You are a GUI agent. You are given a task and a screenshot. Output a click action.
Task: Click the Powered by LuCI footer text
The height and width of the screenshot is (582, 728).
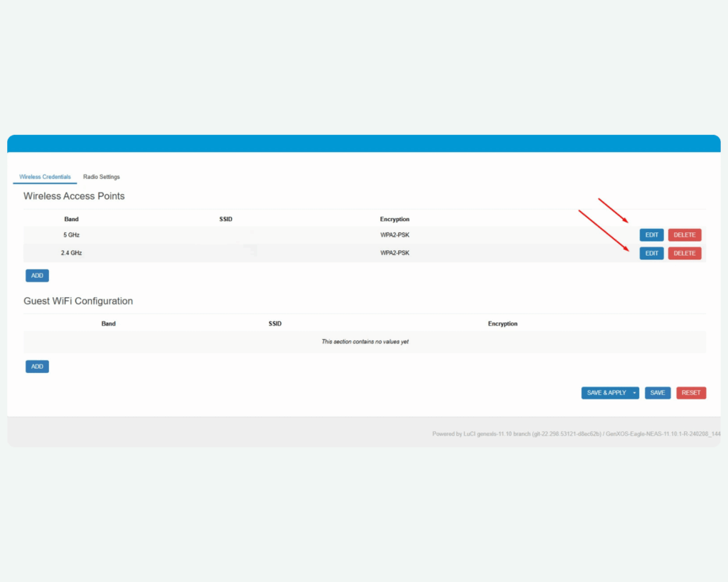pos(576,434)
